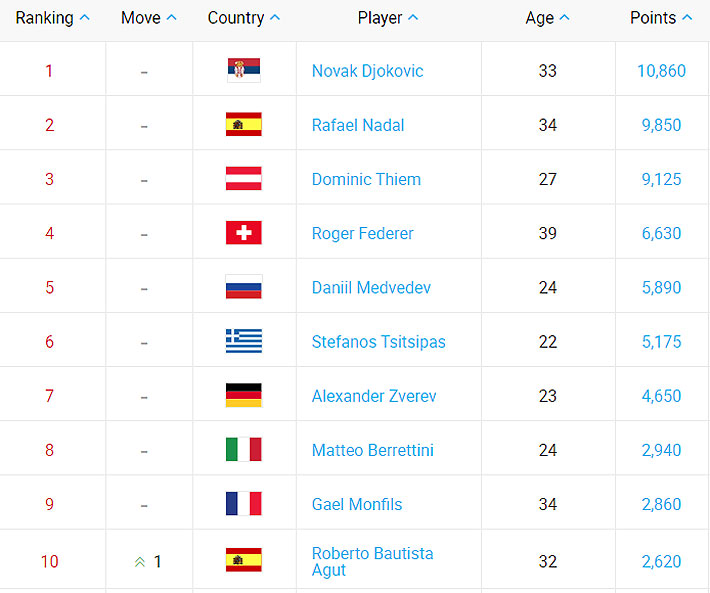Sort table by Points column

pos(661,18)
